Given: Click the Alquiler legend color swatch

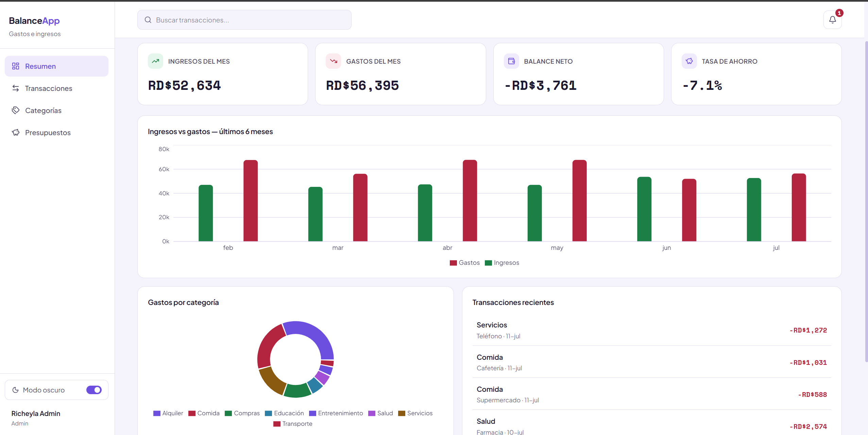Looking at the screenshot, I should click(157, 413).
